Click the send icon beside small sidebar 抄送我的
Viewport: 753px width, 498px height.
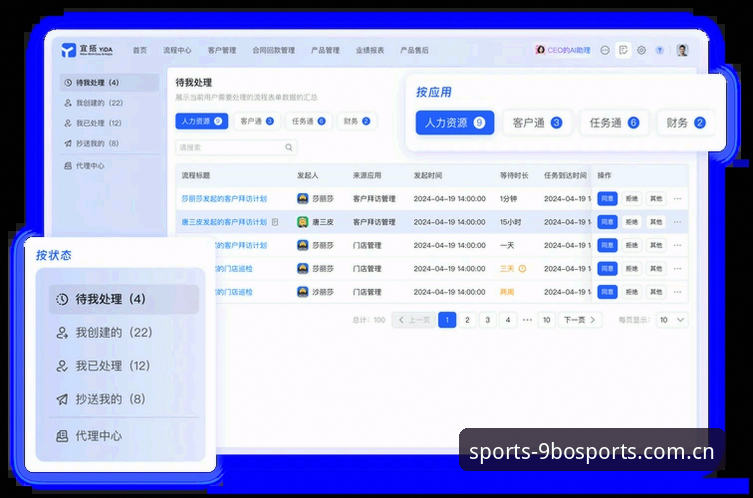68,143
